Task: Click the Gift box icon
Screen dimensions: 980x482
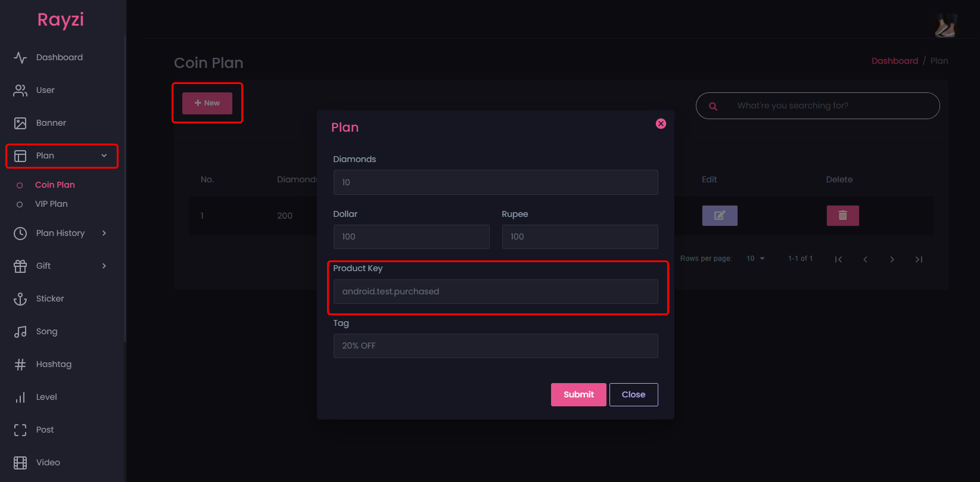Action: [20, 266]
